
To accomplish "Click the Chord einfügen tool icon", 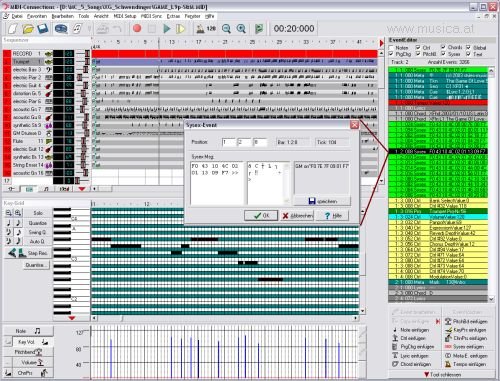I will pyautogui.click(x=395, y=364).
